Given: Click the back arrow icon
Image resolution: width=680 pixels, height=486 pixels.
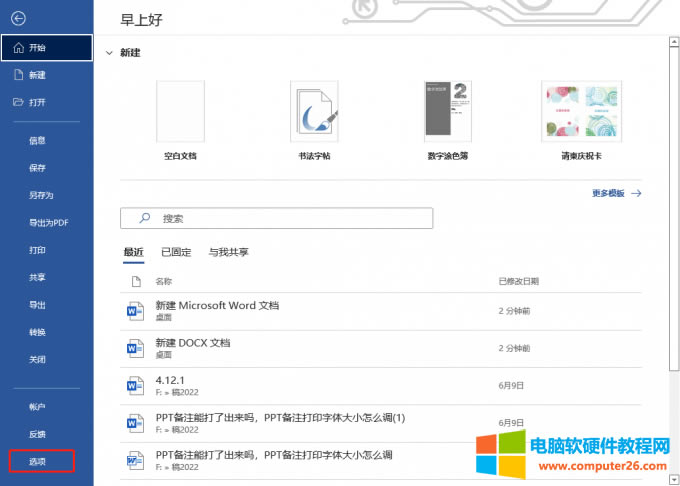Looking at the screenshot, I should (18, 19).
